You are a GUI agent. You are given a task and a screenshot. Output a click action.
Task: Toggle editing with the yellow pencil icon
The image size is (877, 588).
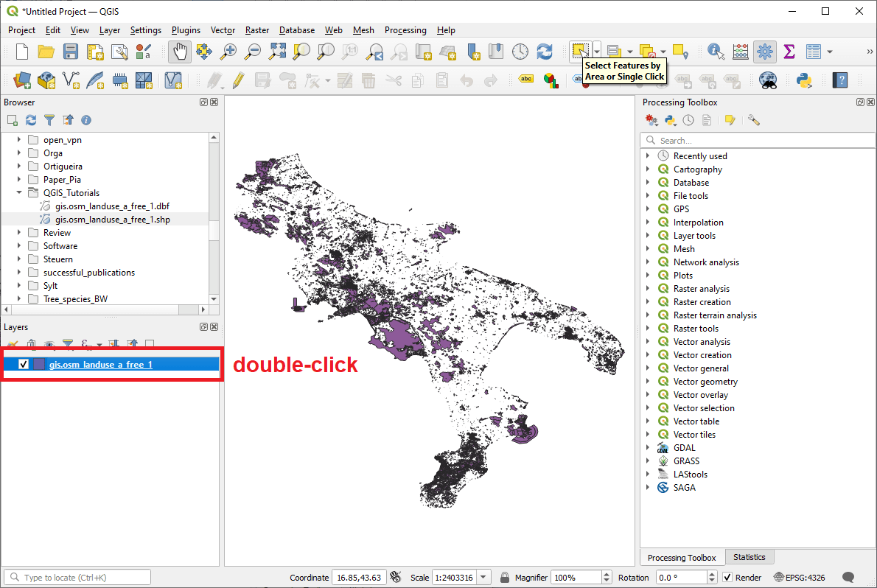238,80
